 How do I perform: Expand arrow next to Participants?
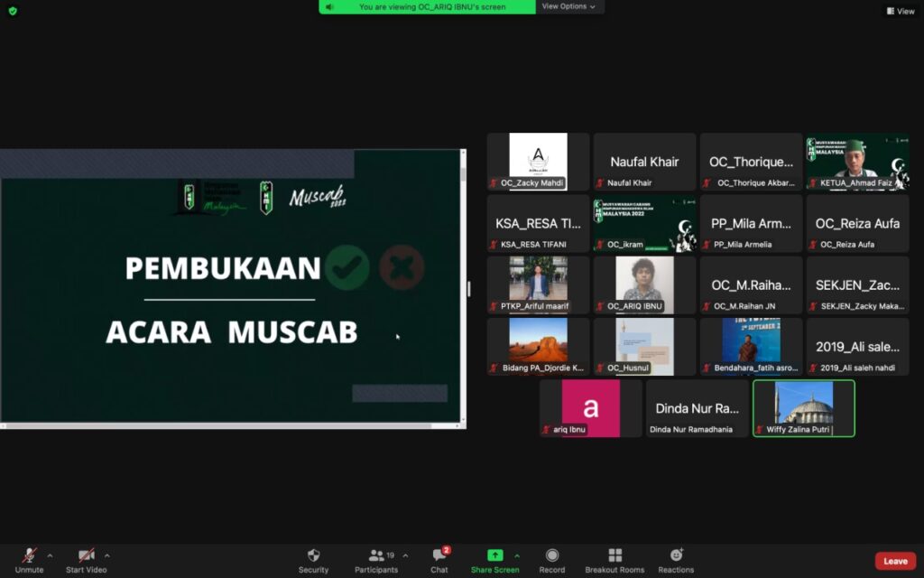tap(405, 555)
